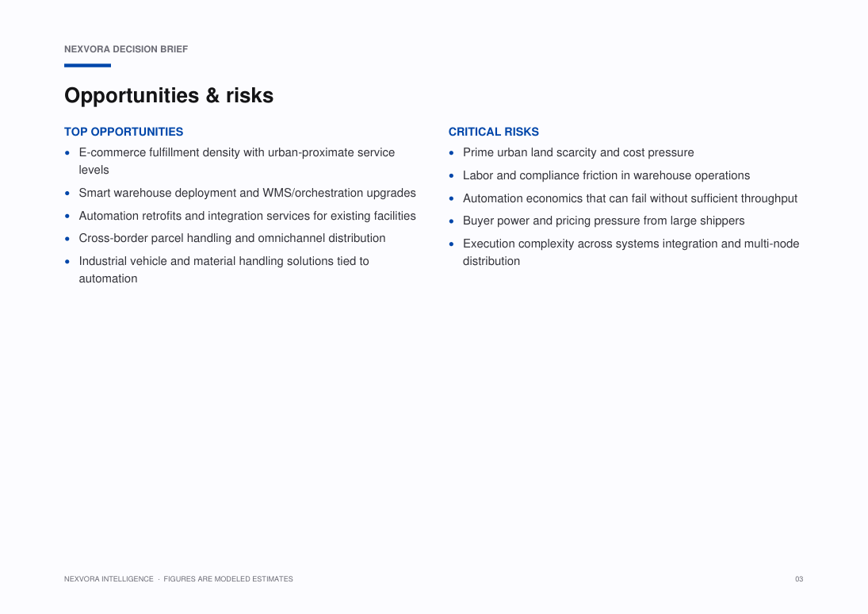Click the 'TOP OPPORTUNITIES' heading
The height and width of the screenshot is (614, 868).
(x=124, y=132)
